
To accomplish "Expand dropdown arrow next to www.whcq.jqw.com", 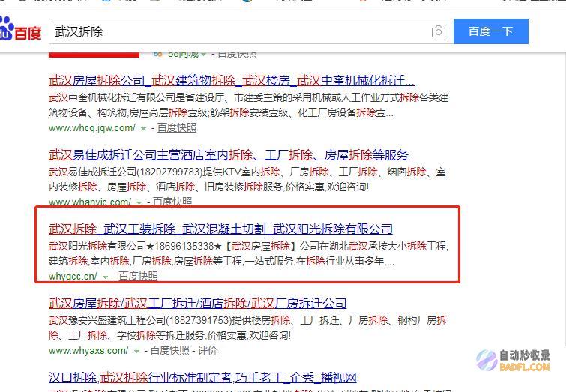I will (143, 128).
